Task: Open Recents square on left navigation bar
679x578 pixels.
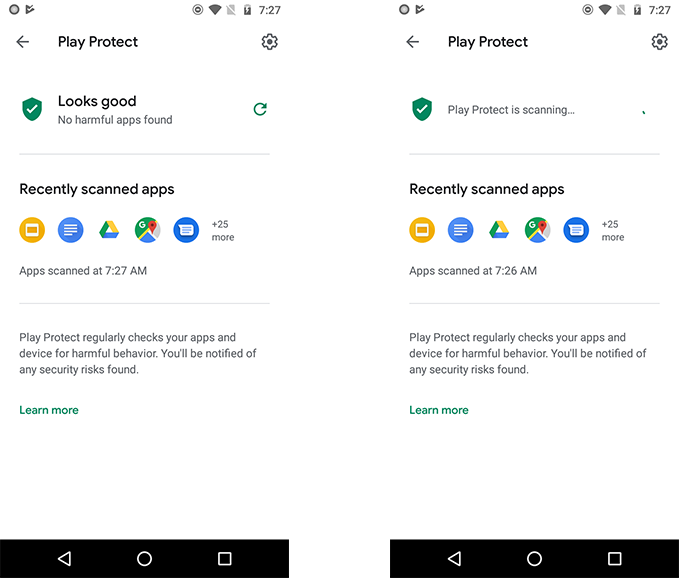Action: [225, 559]
